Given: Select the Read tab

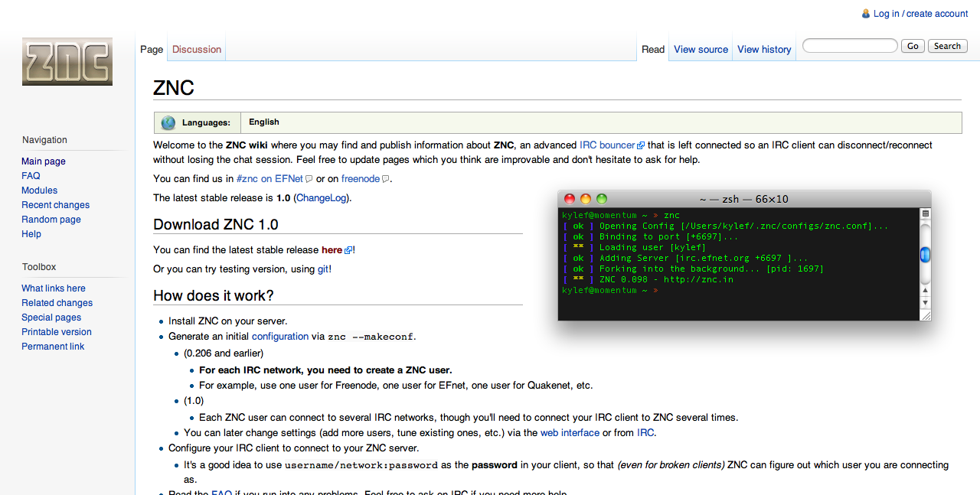Looking at the screenshot, I should [653, 50].
